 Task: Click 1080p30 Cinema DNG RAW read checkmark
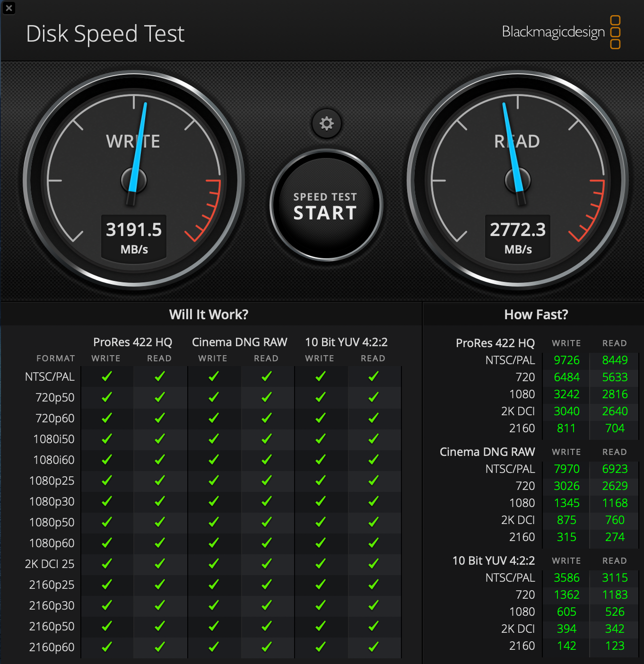[267, 501]
